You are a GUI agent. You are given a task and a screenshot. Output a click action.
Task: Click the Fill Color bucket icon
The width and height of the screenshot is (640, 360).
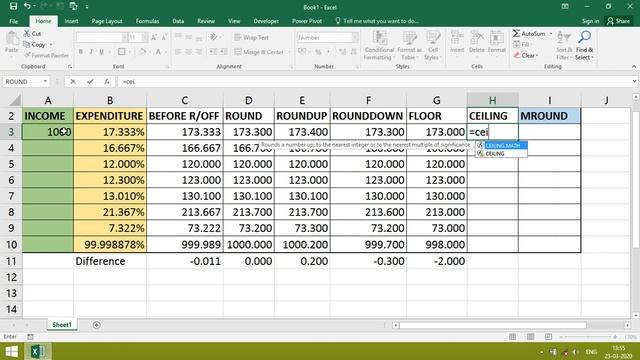142,52
